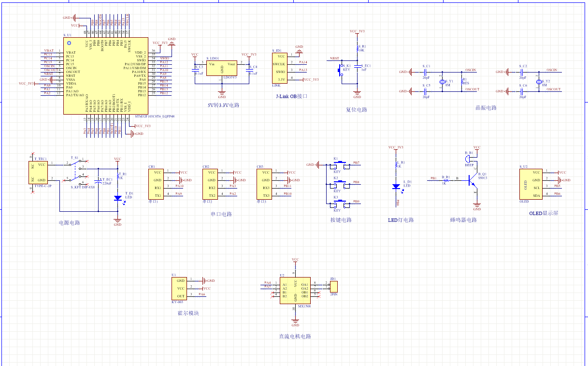Click the VCC power port above the MX1508
This screenshot has width=588, height=366.
point(295,261)
